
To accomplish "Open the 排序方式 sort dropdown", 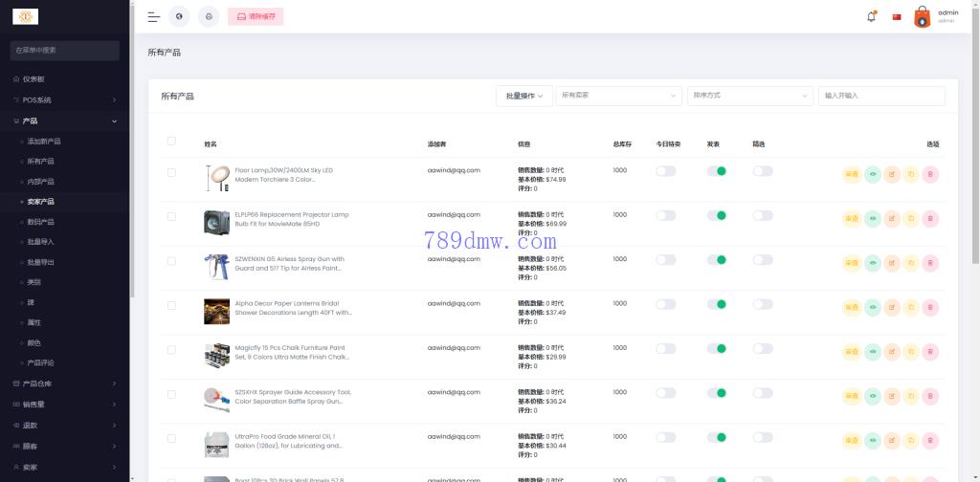I will point(749,96).
